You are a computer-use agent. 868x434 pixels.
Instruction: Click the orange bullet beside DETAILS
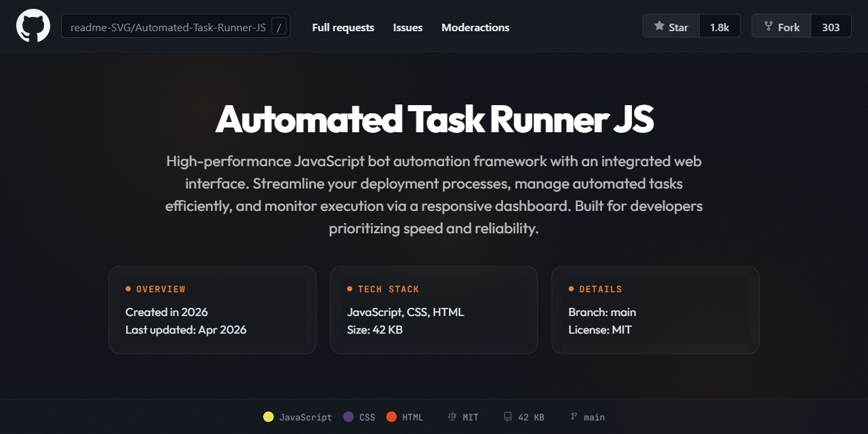pyautogui.click(x=571, y=289)
